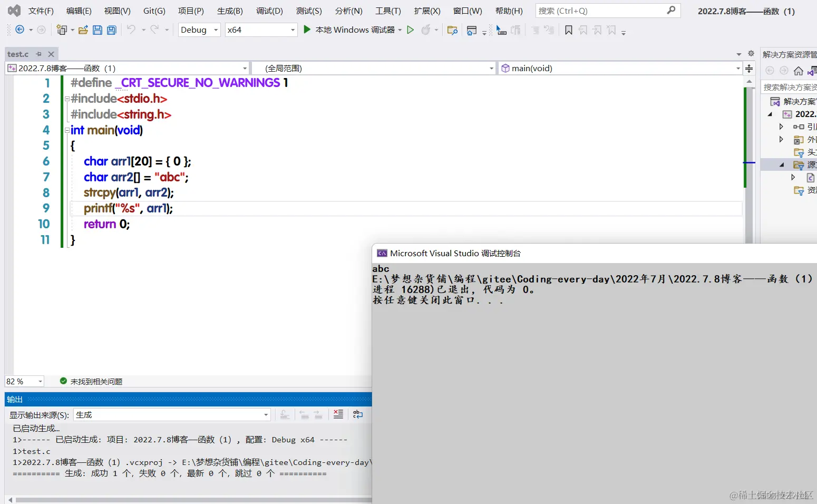This screenshot has height=504, width=817.
Task: Open the 工具(T) menu
Action: coord(388,11)
